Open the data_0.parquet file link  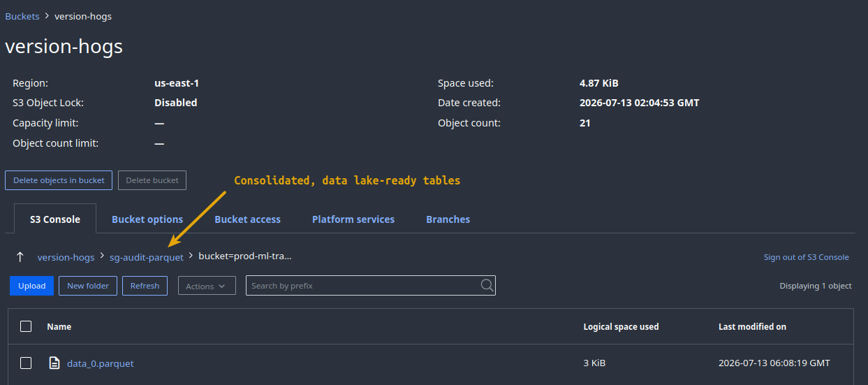tap(101, 363)
